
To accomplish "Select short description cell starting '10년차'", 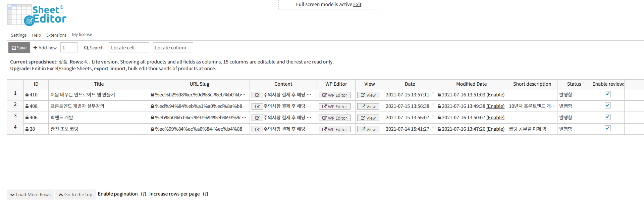I will [532, 106].
